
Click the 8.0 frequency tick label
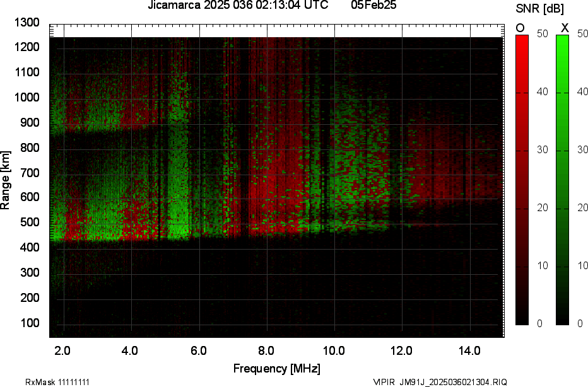266,351
